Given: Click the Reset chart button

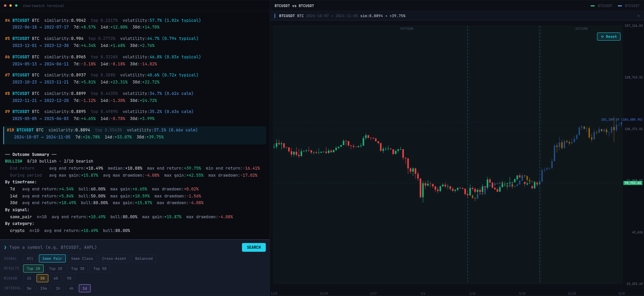Looking at the screenshot, I should [x=608, y=37].
